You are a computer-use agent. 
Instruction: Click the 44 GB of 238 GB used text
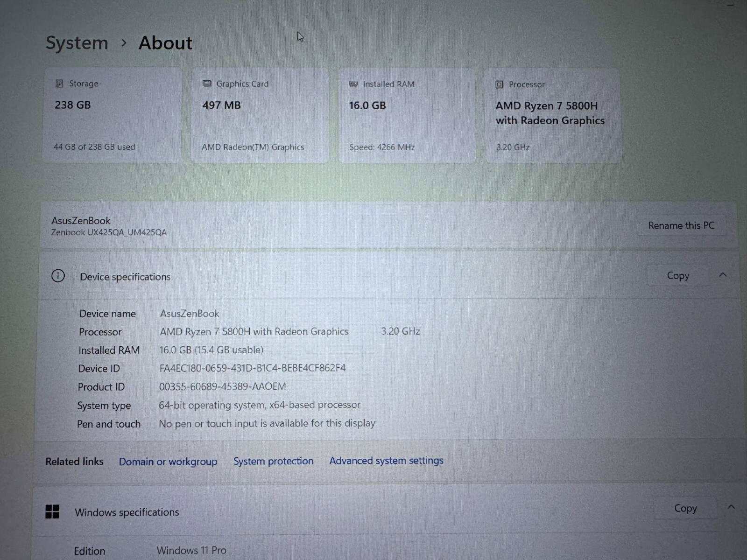[94, 147]
